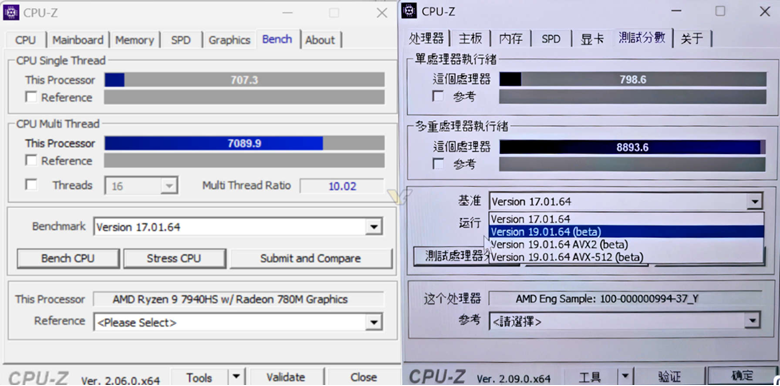Enable Multi Thread Reference checkbox

(x=31, y=161)
